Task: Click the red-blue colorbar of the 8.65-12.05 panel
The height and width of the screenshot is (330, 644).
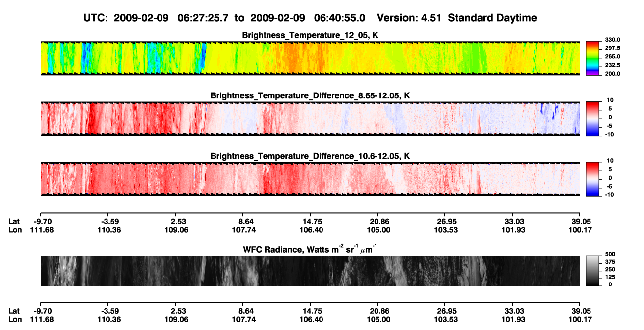Action: click(x=592, y=118)
